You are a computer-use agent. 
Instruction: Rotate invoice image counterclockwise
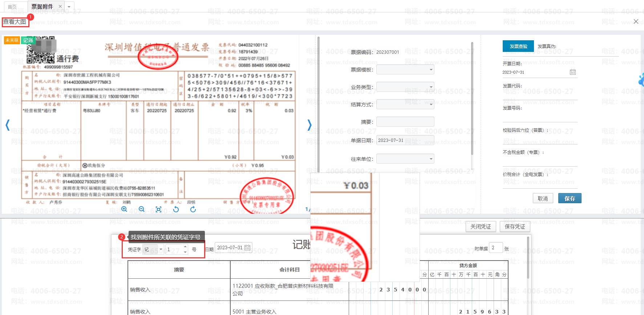(176, 209)
